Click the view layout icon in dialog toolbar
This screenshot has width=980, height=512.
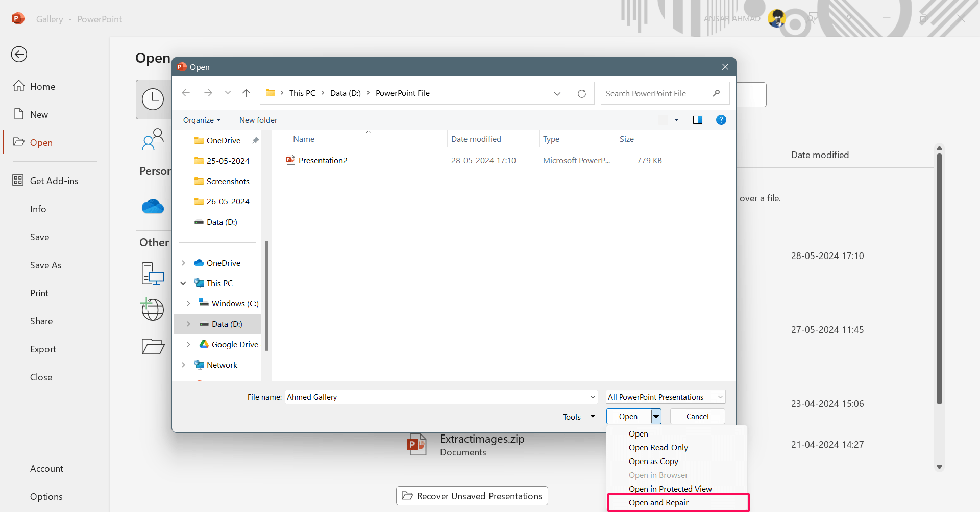(x=663, y=120)
